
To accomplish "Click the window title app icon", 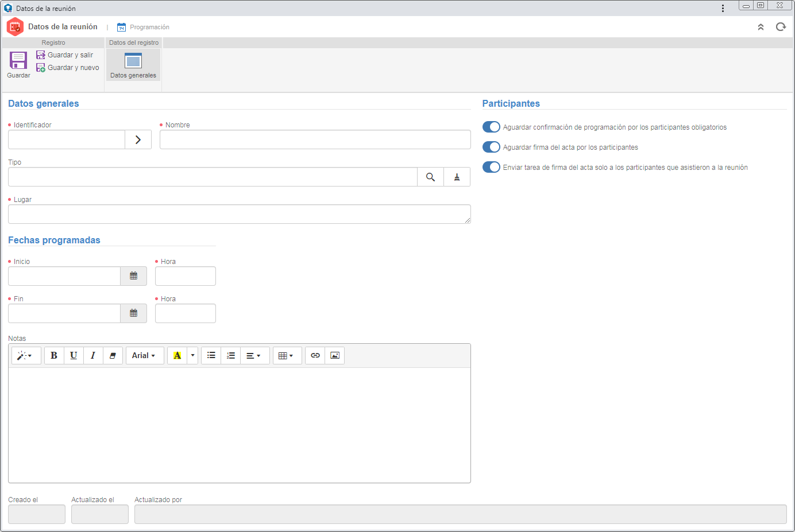I will coord(8,8).
